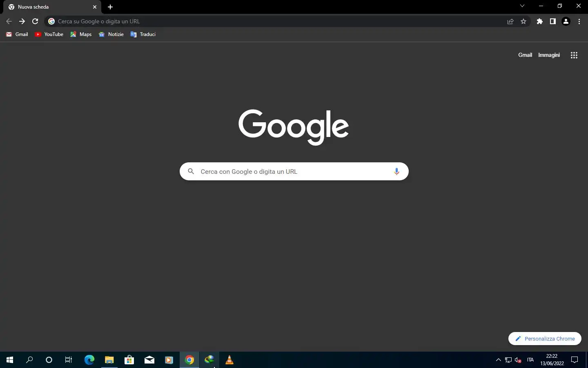Viewport: 588px width, 368px height.
Task: Click the share page icon in address bar
Action: (510, 22)
